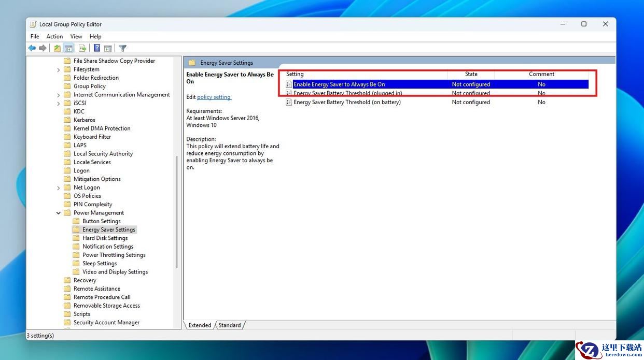Select Removable Storage Access tree item

pos(107,306)
